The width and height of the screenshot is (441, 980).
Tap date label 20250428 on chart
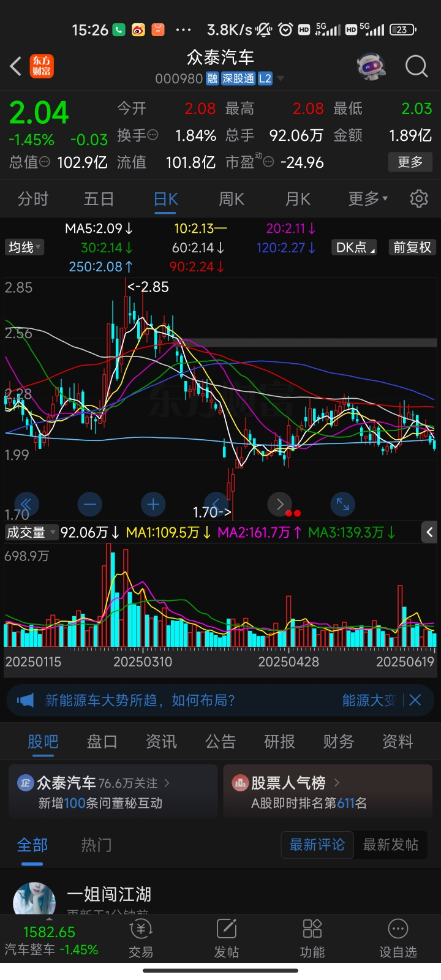pos(288,662)
